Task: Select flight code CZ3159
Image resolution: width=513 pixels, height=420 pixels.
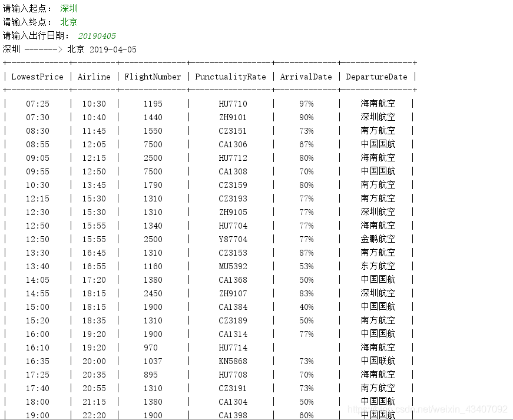Action: 233,185
